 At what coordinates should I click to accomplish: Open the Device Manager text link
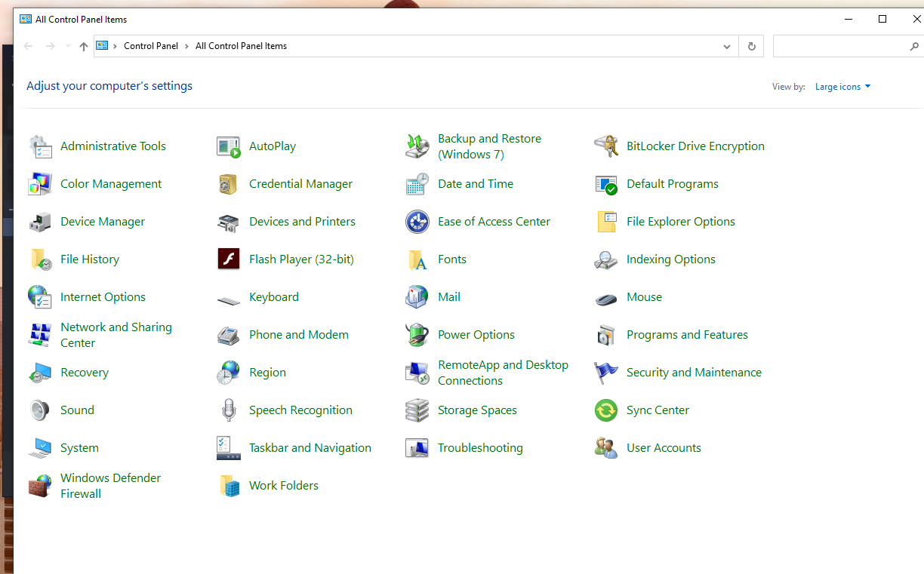(103, 222)
